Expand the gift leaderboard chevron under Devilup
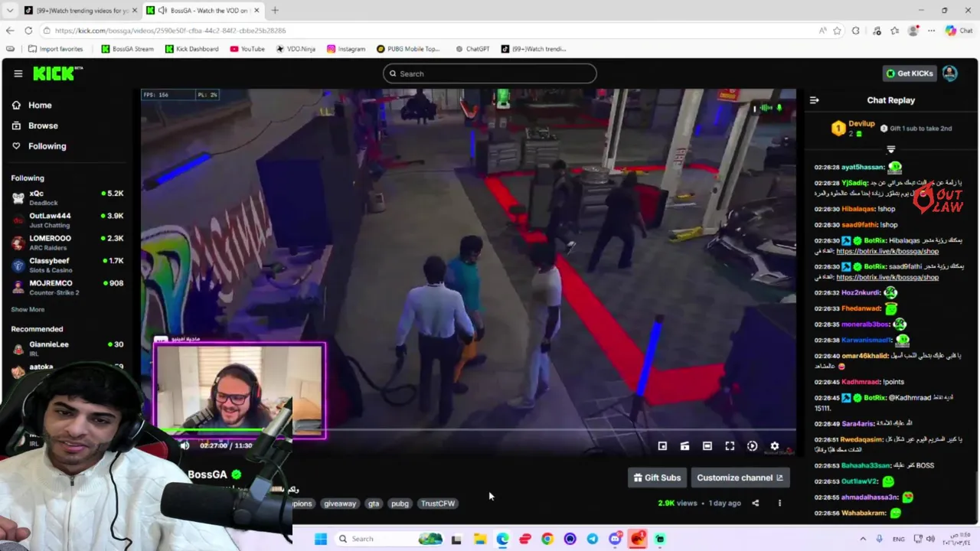 (x=890, y=148)
